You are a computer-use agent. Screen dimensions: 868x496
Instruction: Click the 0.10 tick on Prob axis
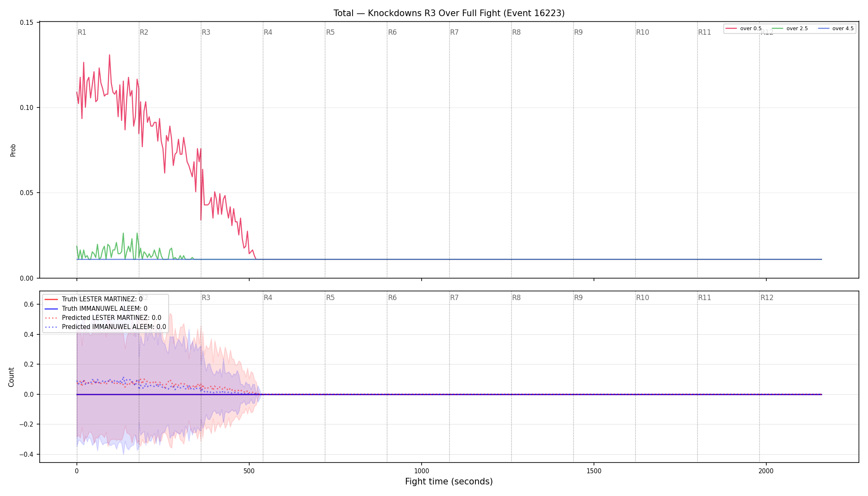[27, 107]
